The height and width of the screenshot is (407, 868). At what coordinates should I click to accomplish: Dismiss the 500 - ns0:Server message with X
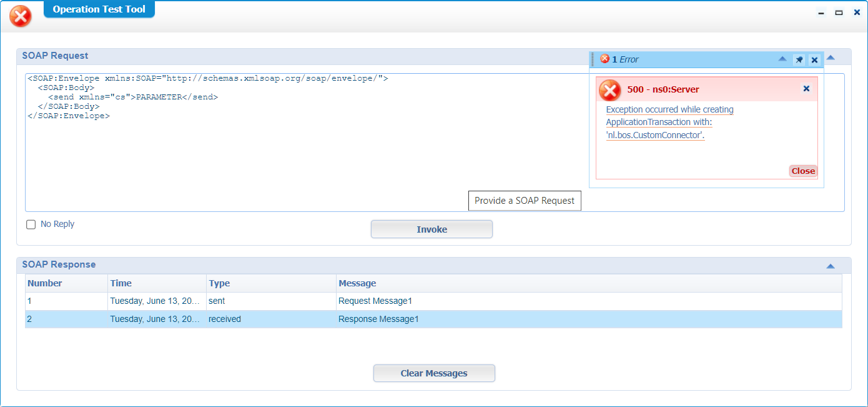806,89
